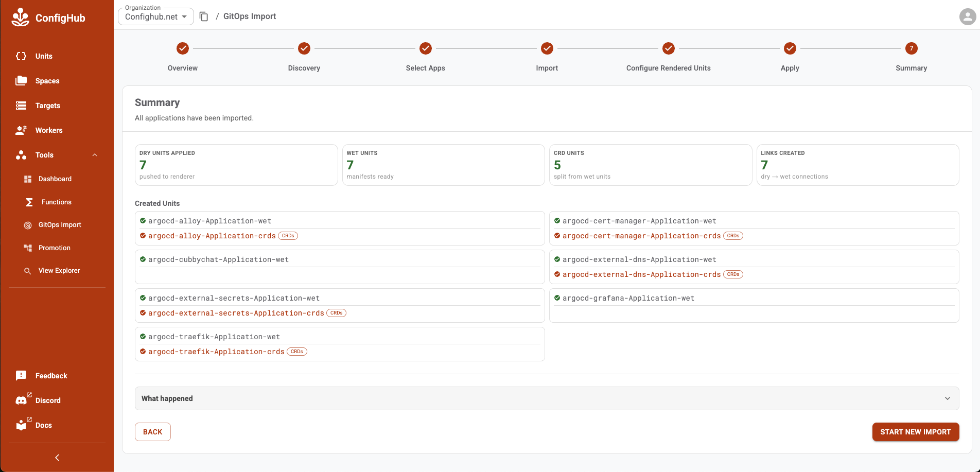Click the Apply step checkmark icon
Viewport: 980px width, 472px height.
point(790,48)
